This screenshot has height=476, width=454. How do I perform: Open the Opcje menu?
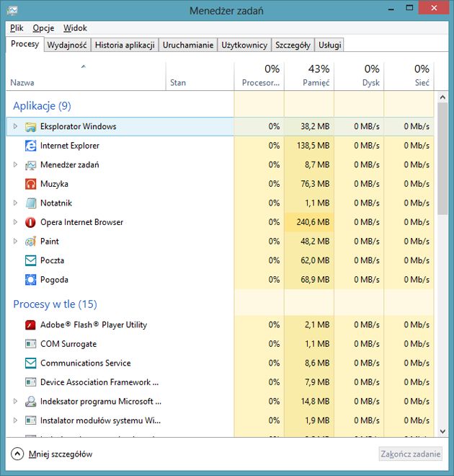click(43, 28)
